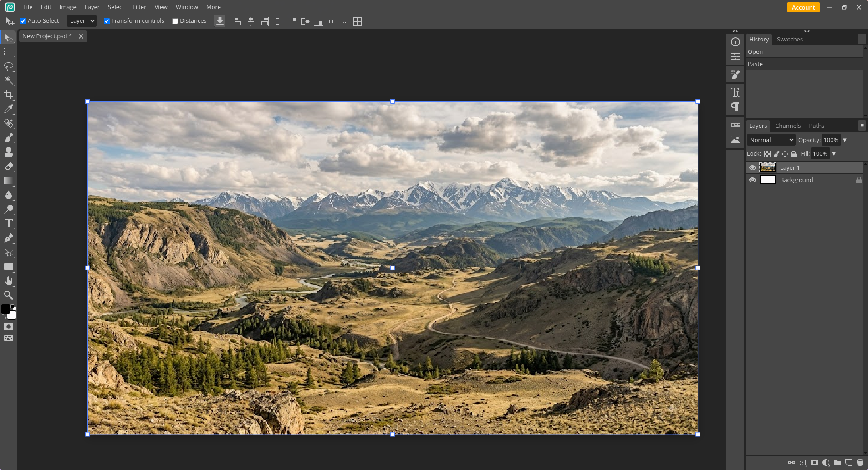Switch to the Channels tab
This screenshot has height=470, width=868.
[x=788, y=126]
